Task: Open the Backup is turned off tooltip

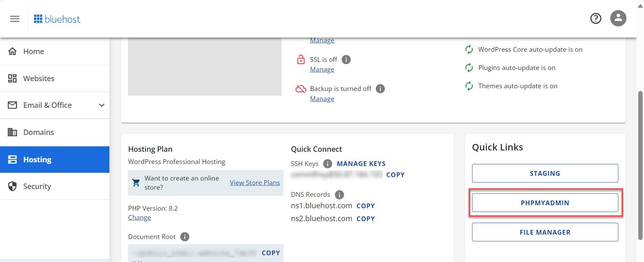Action: (x=380, y=89)
